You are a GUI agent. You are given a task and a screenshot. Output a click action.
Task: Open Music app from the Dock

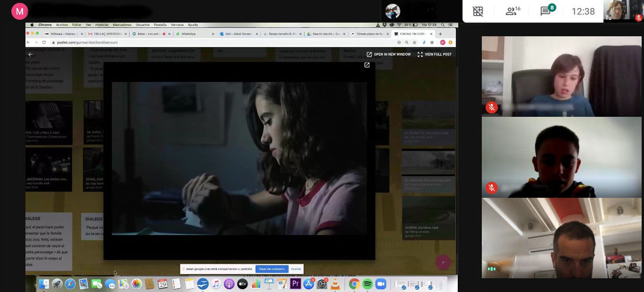(216, 284)
